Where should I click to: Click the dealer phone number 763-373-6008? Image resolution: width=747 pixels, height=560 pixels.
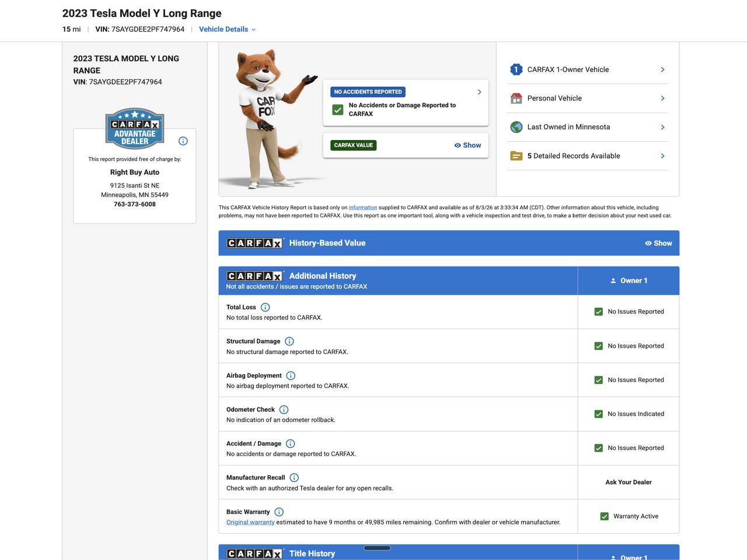coord(135,204)
